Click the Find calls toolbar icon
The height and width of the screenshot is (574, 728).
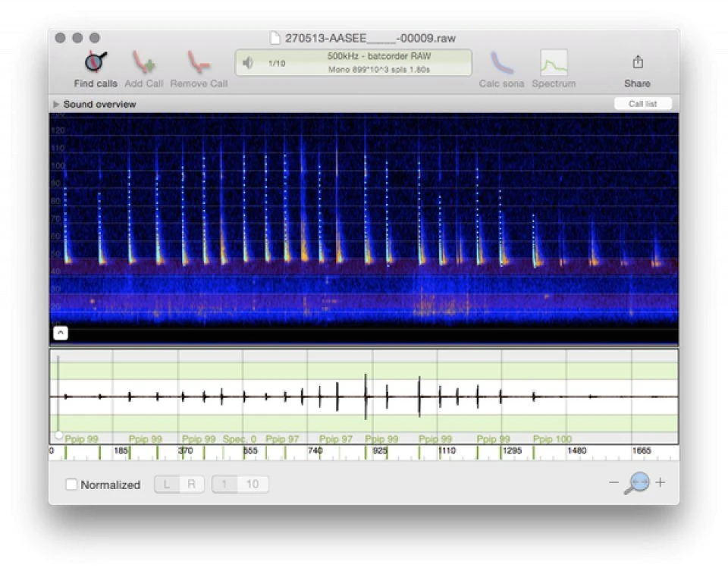pyautogui.click(x=96, y=62)
